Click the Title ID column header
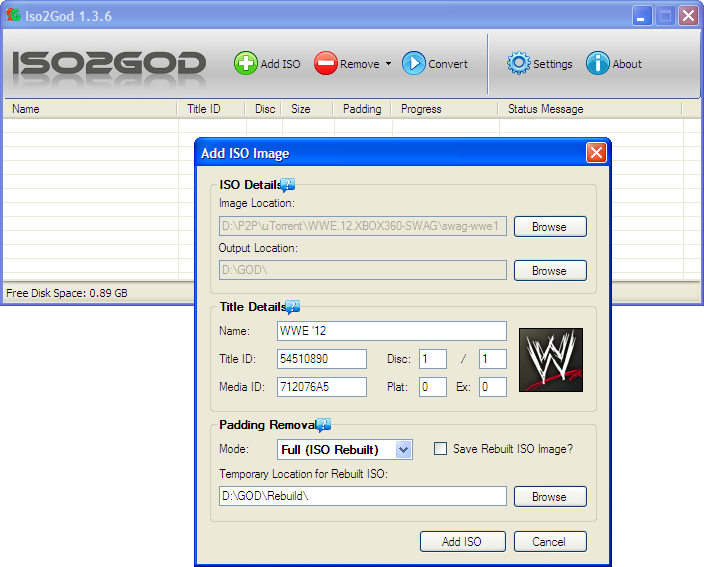 [203, 109]
